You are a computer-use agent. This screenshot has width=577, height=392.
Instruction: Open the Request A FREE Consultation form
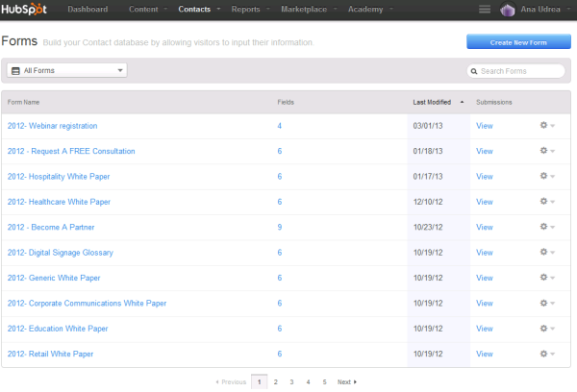71,151
